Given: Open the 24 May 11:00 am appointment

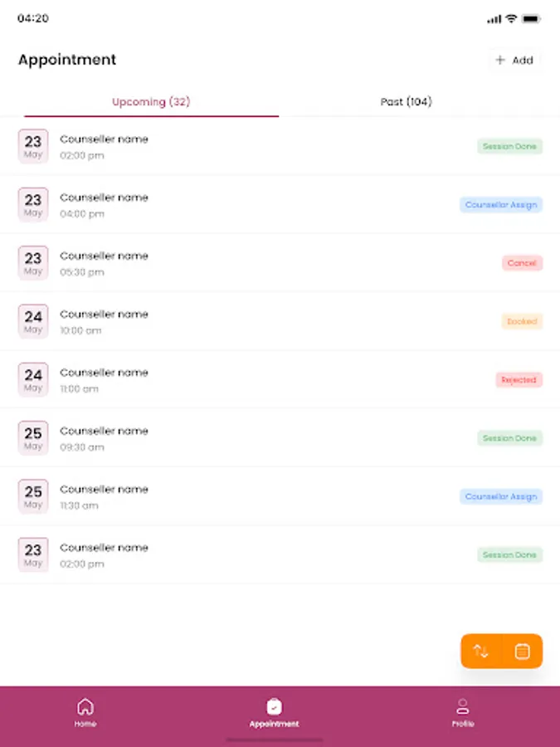Looking at the screenshot, I should point(249,380).
